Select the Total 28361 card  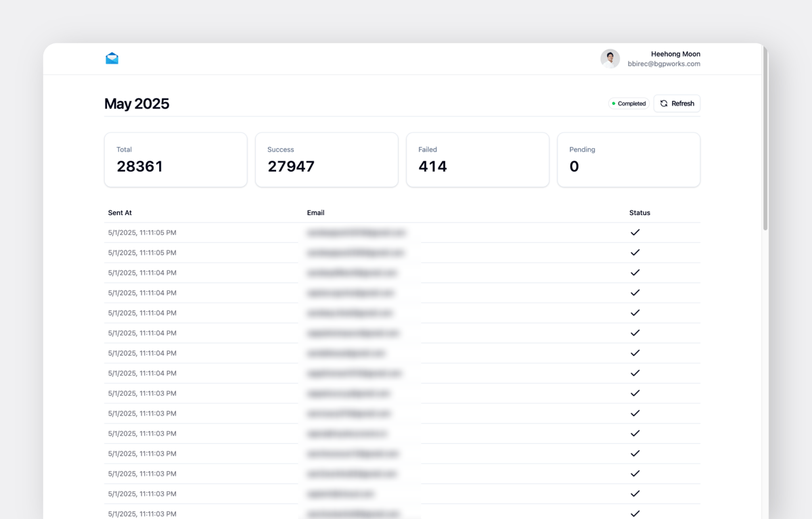tap(176, 160)
